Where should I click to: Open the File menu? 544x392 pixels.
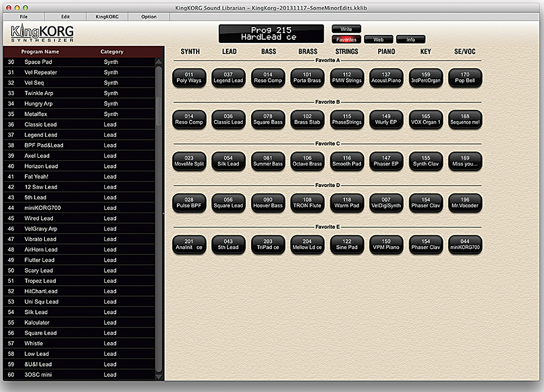pos(23,17)
